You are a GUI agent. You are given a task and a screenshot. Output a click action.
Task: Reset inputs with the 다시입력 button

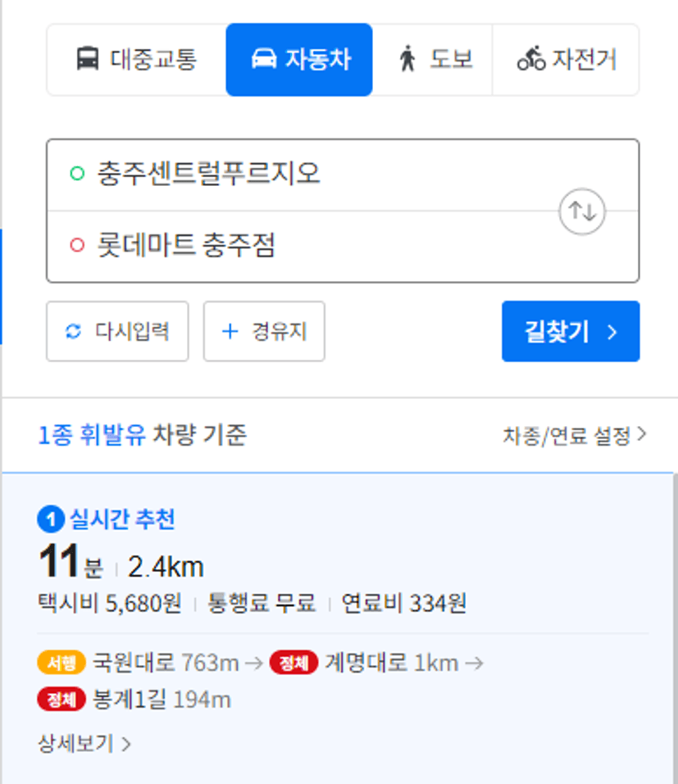tap(117, 331)
